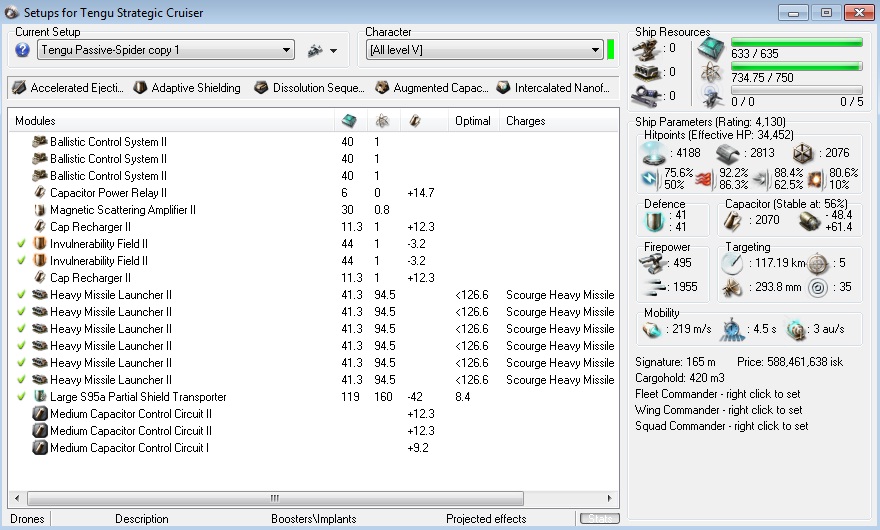
Task: Select the Adaptive Shielding subsystem
Action: [x=187, y=88]
